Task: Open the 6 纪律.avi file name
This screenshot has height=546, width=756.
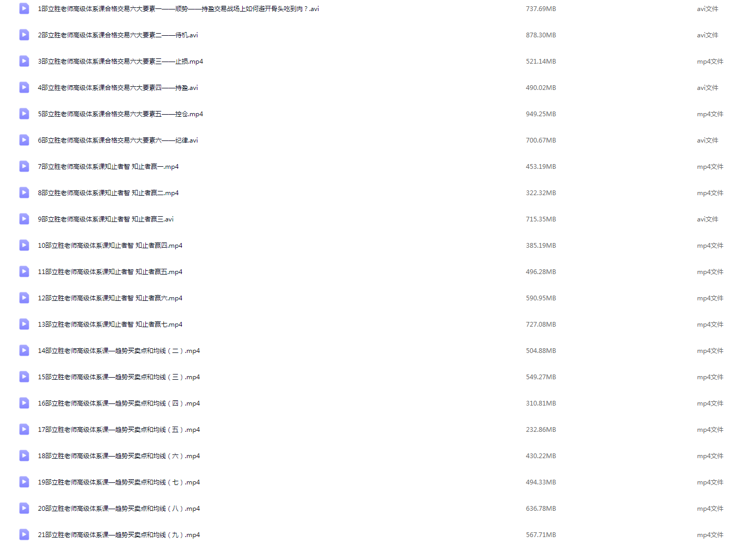Action: click(118, 140)
